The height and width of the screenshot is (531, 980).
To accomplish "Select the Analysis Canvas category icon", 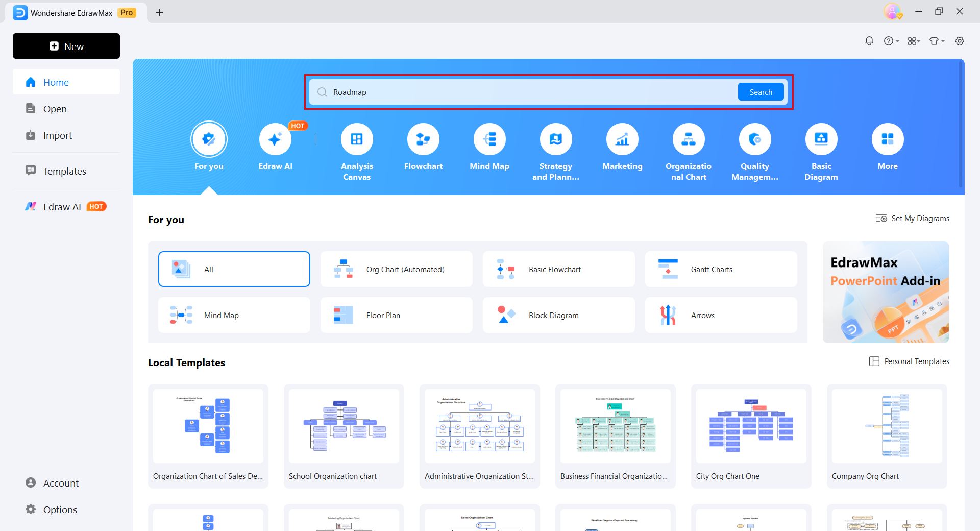I will [x=357, y=139].
